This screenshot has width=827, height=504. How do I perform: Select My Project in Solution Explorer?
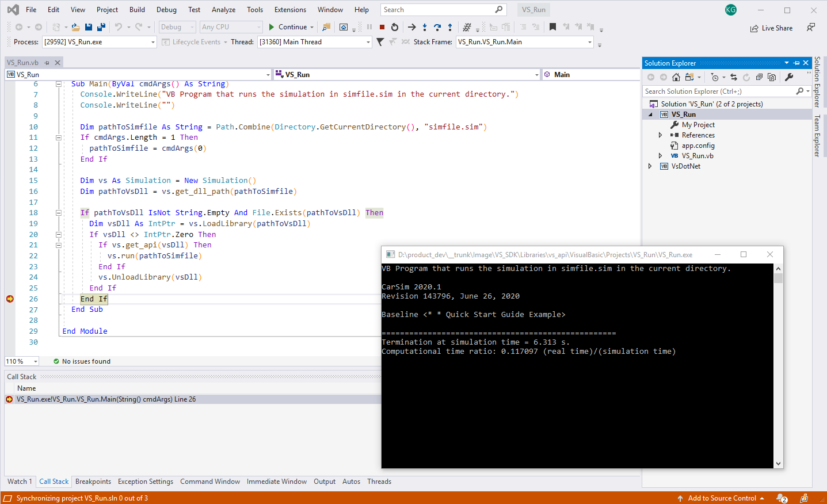point(698,125)
